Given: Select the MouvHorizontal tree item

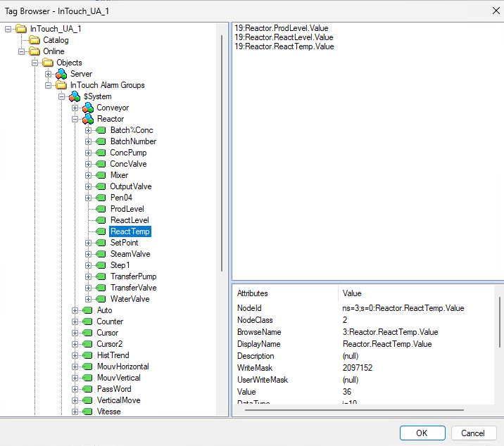Looking at the screenshot, I should [123, 367].
